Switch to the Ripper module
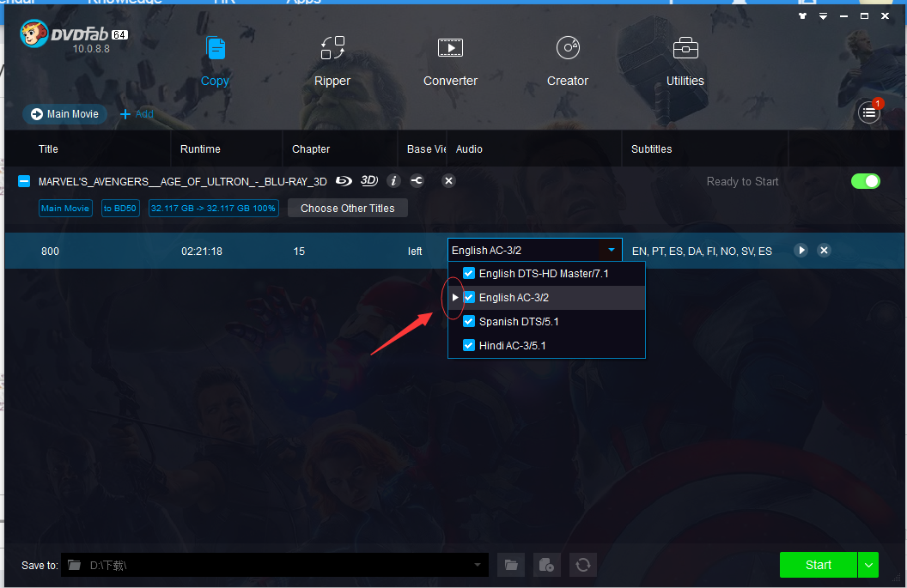The height and width of the screenshot is (588, 907). (332, 61)
